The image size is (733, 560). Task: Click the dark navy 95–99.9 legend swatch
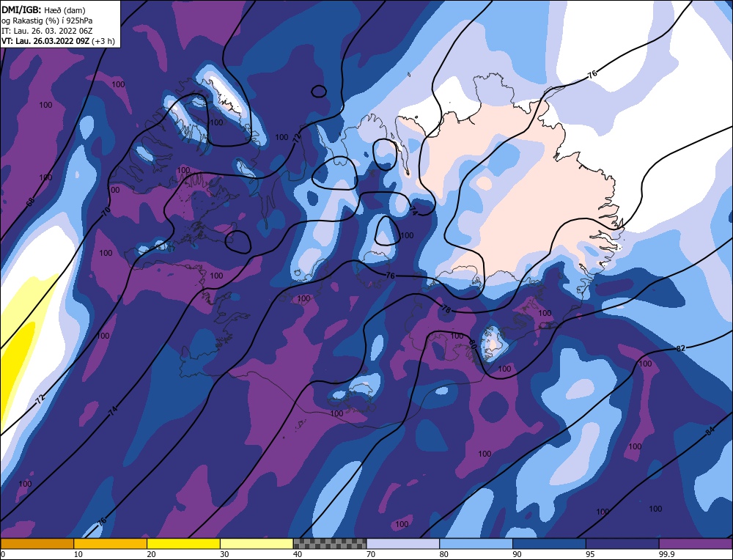622,543
